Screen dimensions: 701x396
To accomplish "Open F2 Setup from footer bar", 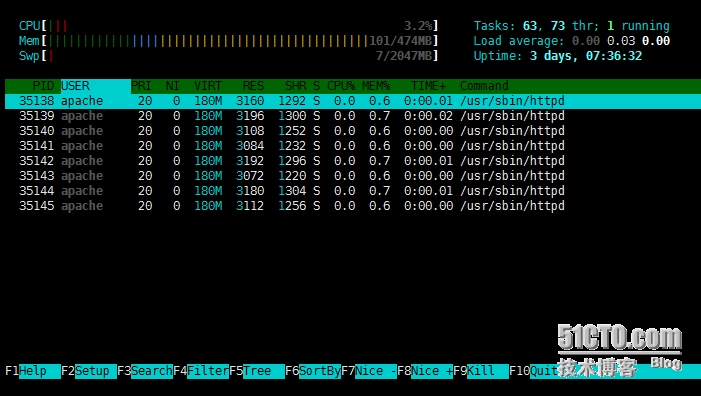I will tap(89, 371).
